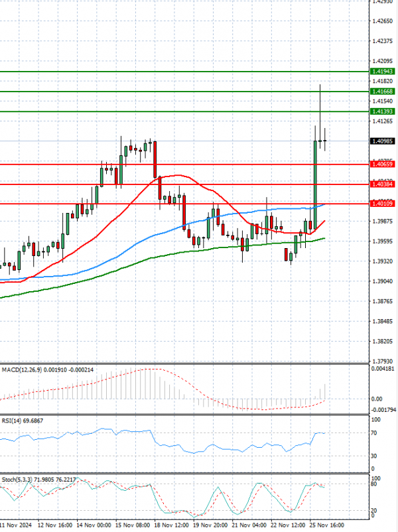Click the RSI(14) 69.6867 indicator label
This screenshot has height=532, width=398.
click(x=23, y=421)
